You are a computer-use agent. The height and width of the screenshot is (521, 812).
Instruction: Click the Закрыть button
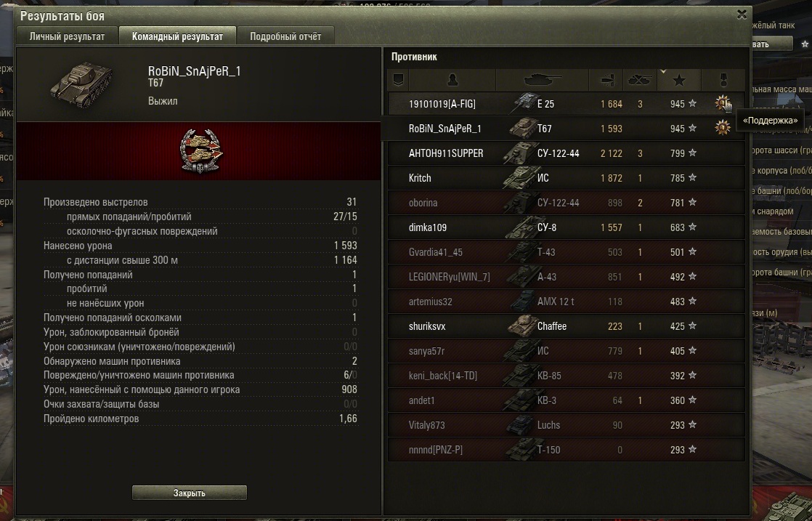pos(189,493)
